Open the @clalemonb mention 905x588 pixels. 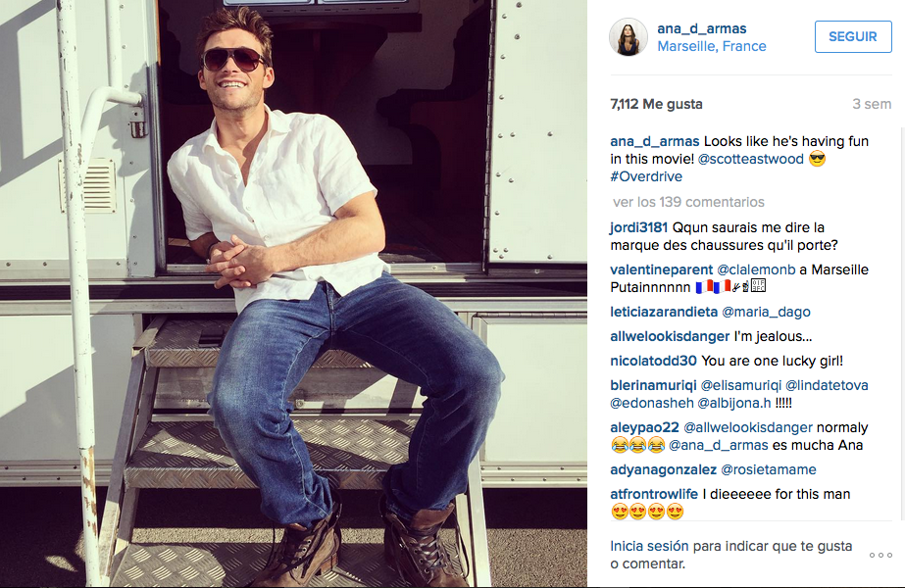(756, 270)
